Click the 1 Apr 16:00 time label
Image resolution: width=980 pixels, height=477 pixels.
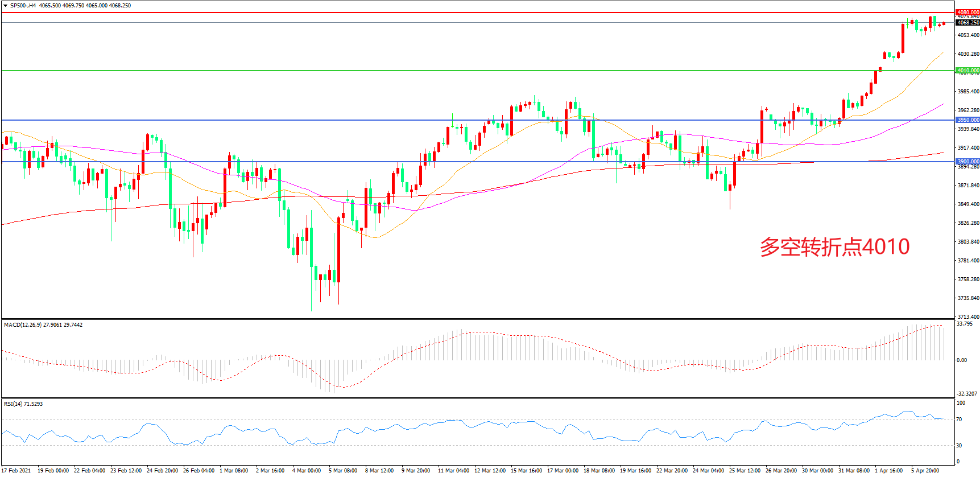pos(889,470)
